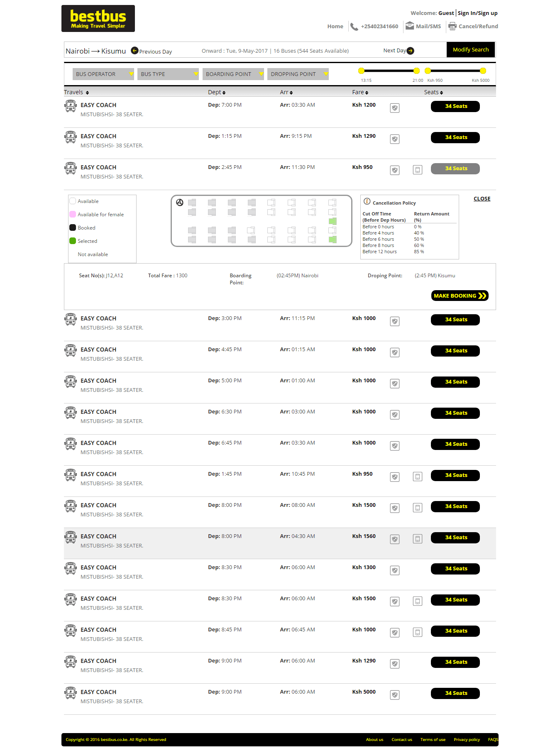Click the Modify Search button
The height and width of the screenshot is (753, 560).
[471, 49]
